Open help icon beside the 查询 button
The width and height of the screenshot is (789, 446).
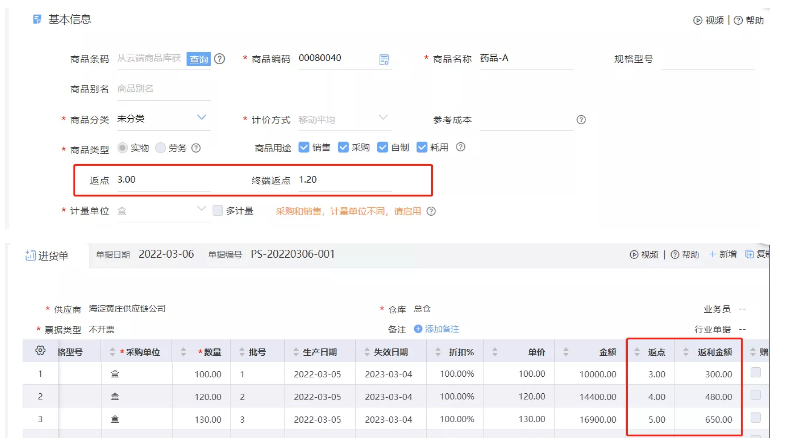(x=219, y=59)
